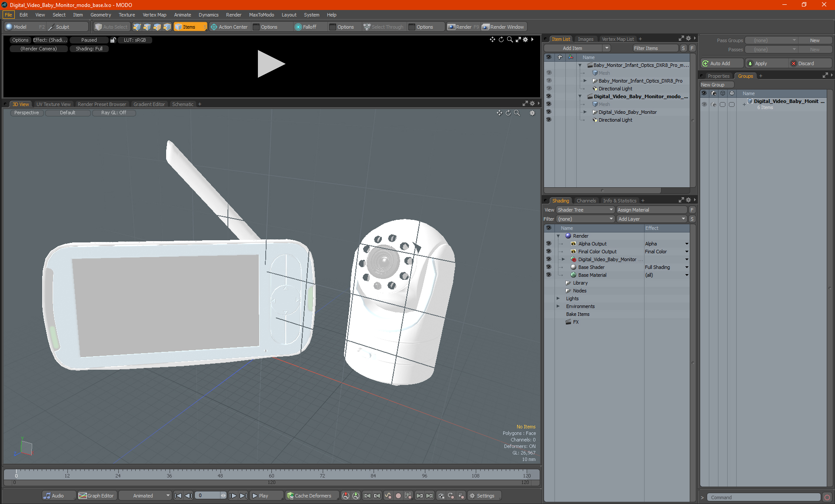Step to previous frame
This screenshot has height=504, width=835.
point(188,496)
